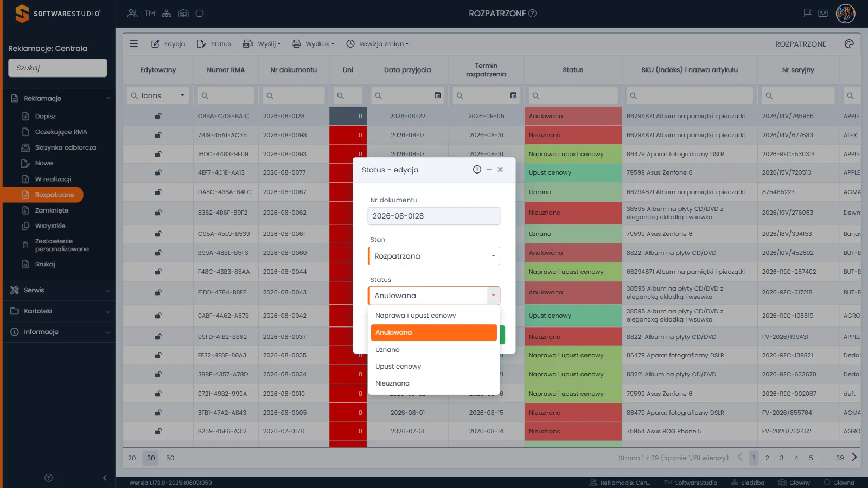Viewport: 868px width, 488px height.
Task: Set page size to 50 rows
Action: [170, 458]
